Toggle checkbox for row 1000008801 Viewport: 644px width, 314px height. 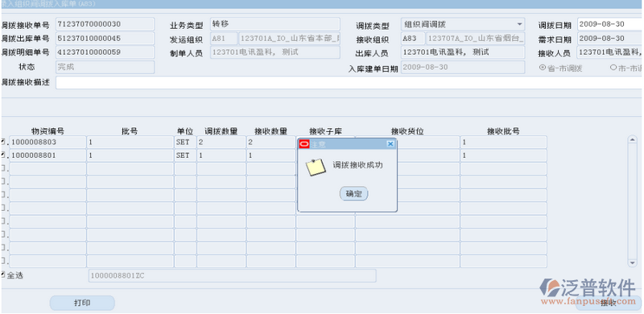click(3, 155)
